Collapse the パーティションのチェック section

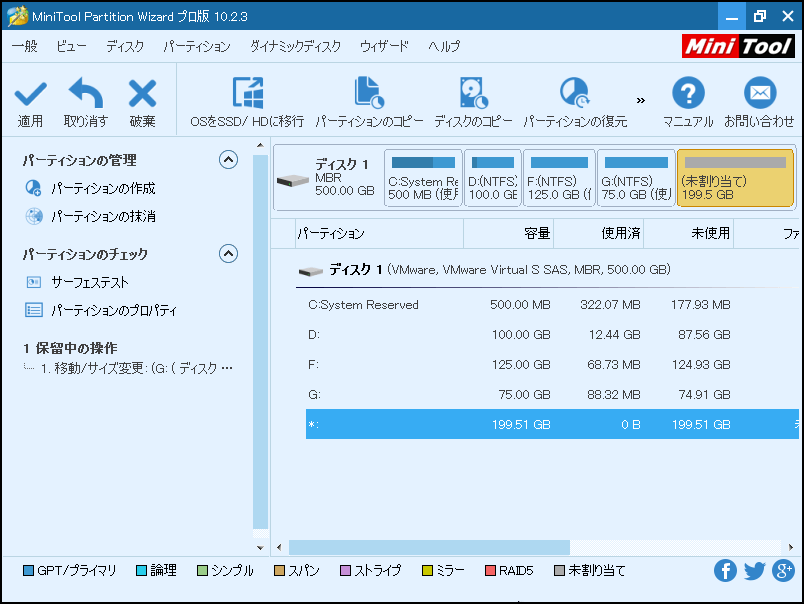228,253
